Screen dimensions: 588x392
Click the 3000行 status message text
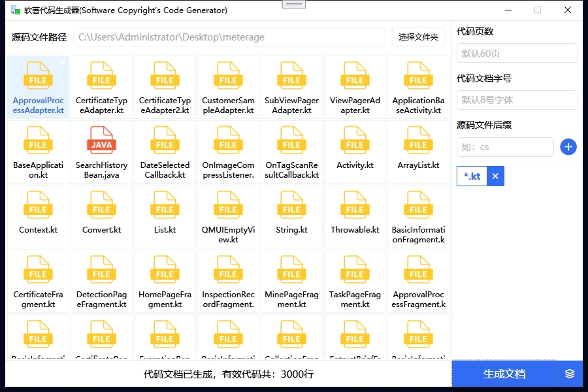coord(229,374)
